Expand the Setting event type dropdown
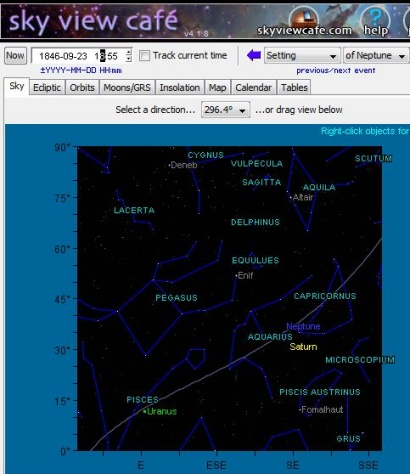This screenshot has width=410, height=474. pyautogui.click(x=302, y=56)
